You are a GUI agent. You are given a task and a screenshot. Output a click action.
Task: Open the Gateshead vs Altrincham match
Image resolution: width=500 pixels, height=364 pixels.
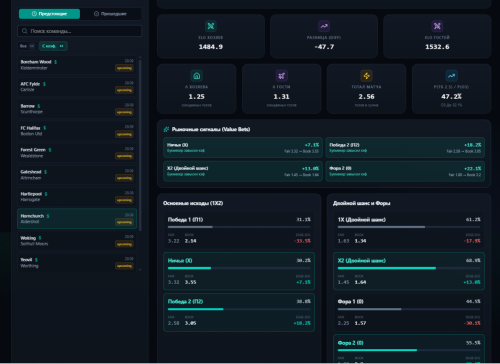point(77,175)
